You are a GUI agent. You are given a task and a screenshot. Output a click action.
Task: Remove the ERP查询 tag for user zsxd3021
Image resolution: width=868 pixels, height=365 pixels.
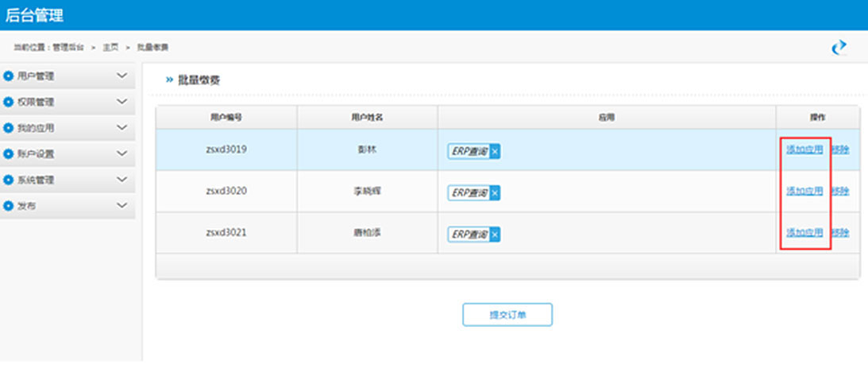tap(495, 234)
